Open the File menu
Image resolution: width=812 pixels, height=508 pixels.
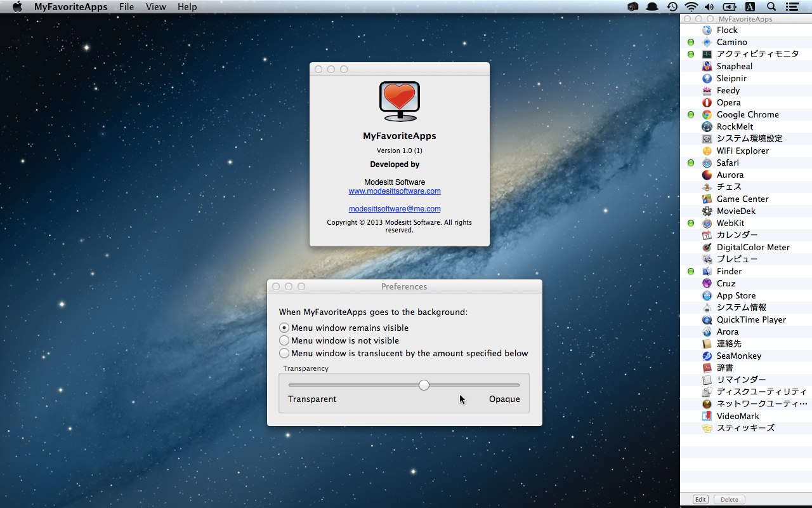pyautogui.click(x=127, y=7)
